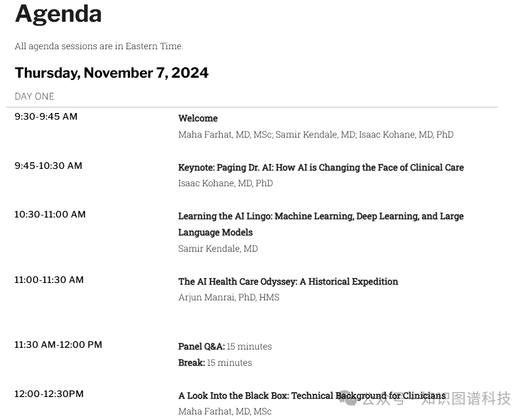Click speaker Arjun Manrai, PhD, HMS
The width and height of the screenshot is (528, 420).
(229, 298)
